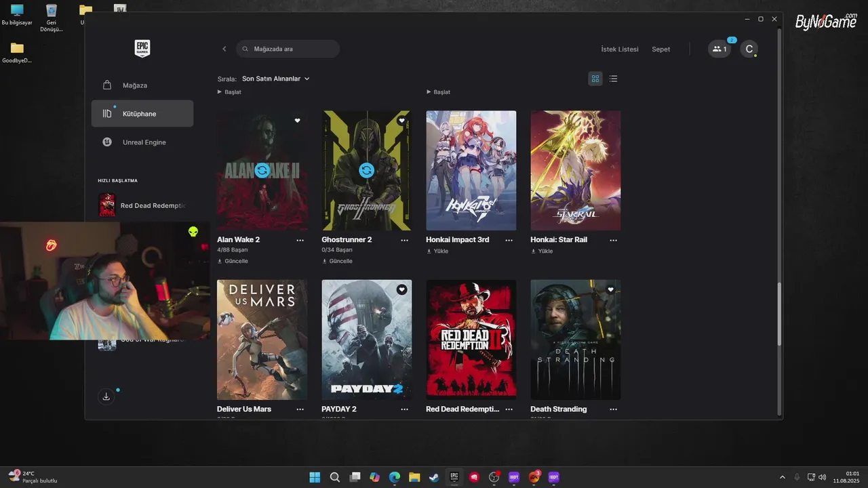Open the Windows Start menu
Screen dimensions: 868x488
point(315,477)
